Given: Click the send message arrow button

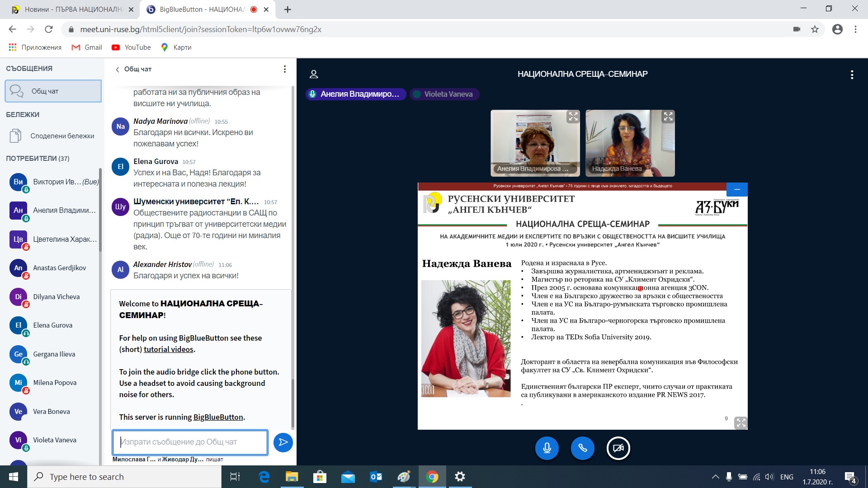Looking at the screenshot, I should pos(283,442).
